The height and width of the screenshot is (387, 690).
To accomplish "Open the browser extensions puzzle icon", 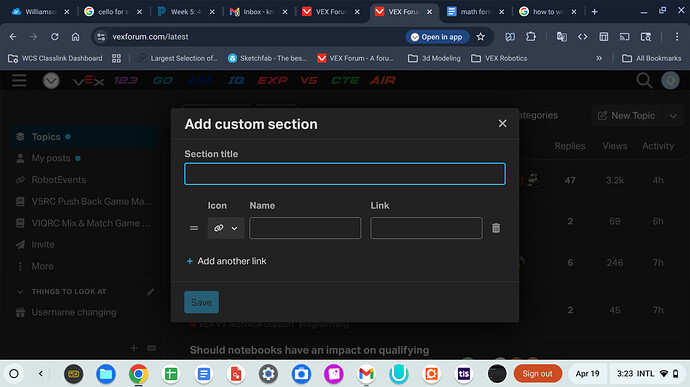I will click(x=531, y=37).
